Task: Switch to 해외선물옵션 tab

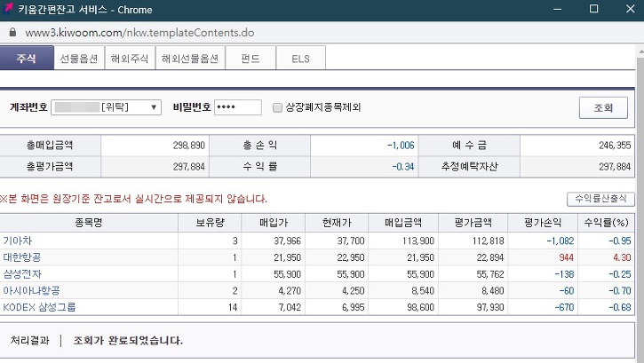Action: point(190,59)
